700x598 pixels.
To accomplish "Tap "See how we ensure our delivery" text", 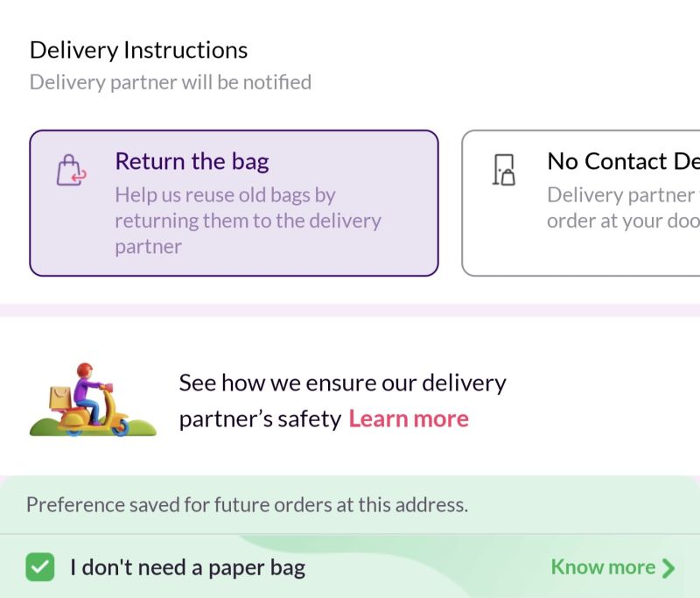I will [x=342, y=383].
